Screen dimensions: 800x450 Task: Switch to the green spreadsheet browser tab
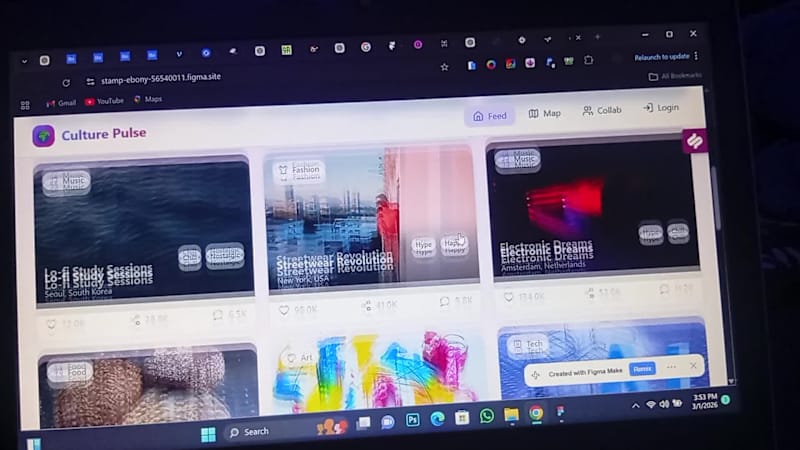(x=286, y=50)
